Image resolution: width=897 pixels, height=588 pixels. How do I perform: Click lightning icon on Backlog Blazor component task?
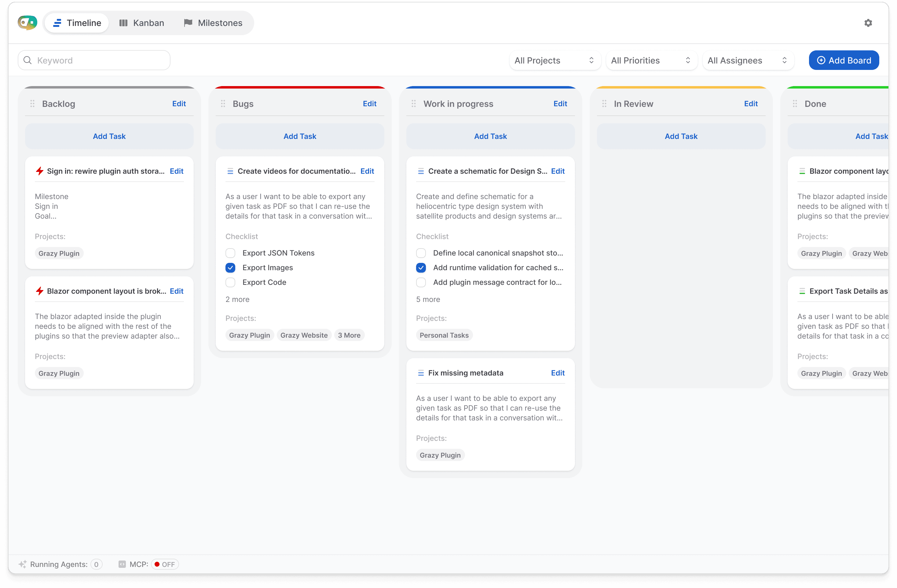[40, 291]
